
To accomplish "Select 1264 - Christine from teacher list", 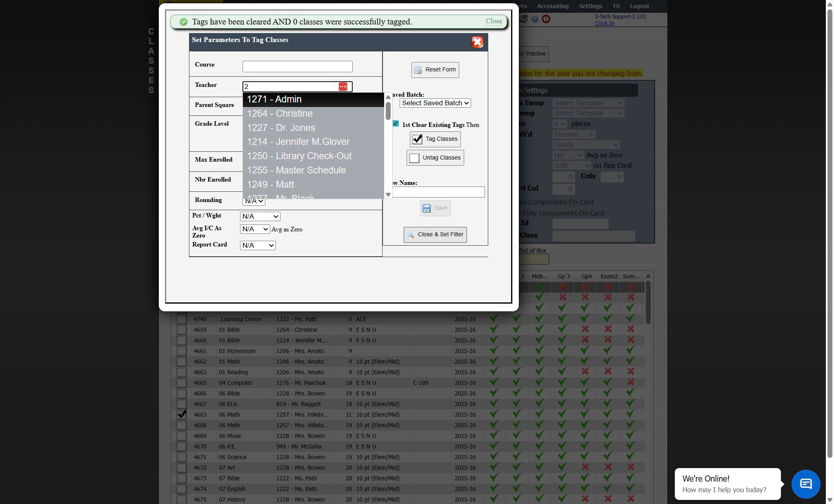I will point(280,113).
